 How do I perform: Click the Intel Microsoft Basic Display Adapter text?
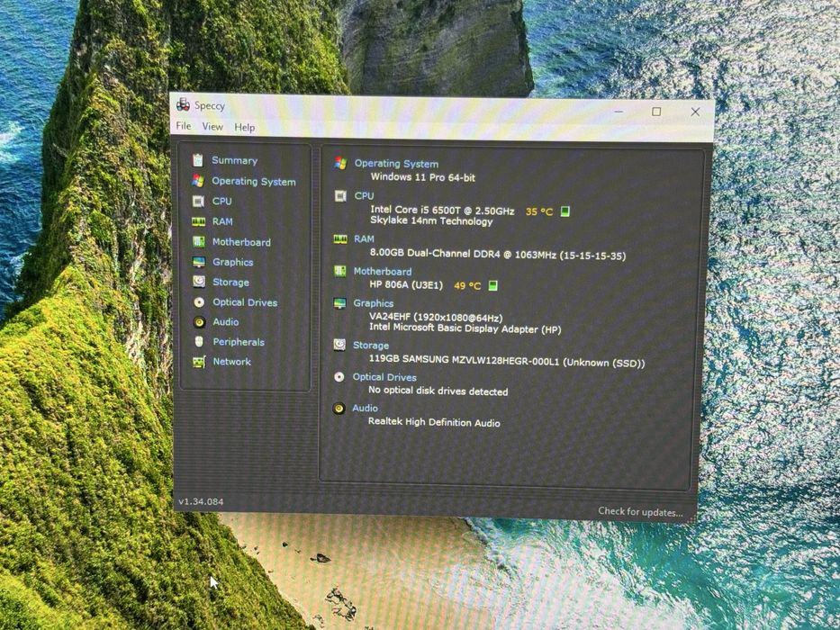(x=465, y=328)
